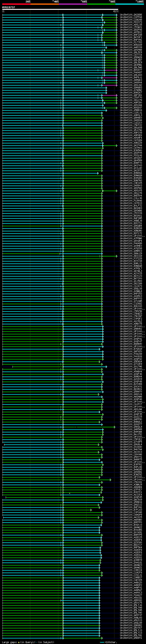The width and height of the screenshot is (146, 644).
Task: Click the green ~80% identity legend bar
Action: [x=101, y=4]
